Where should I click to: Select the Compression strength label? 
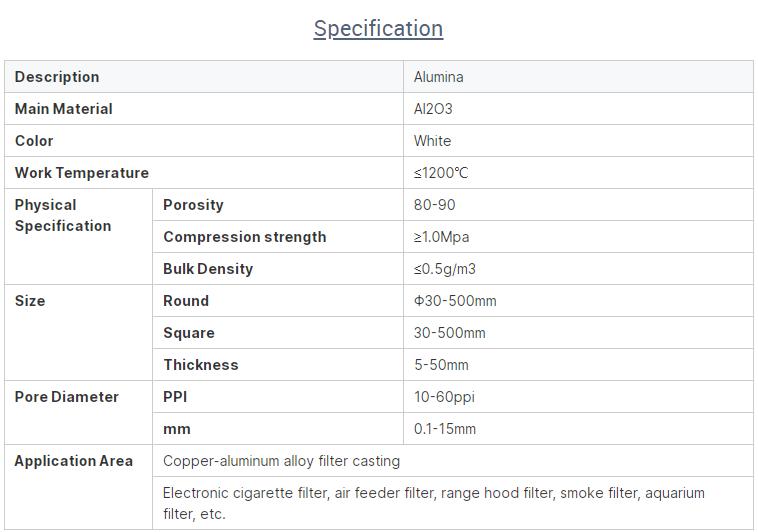coord(244,237)
